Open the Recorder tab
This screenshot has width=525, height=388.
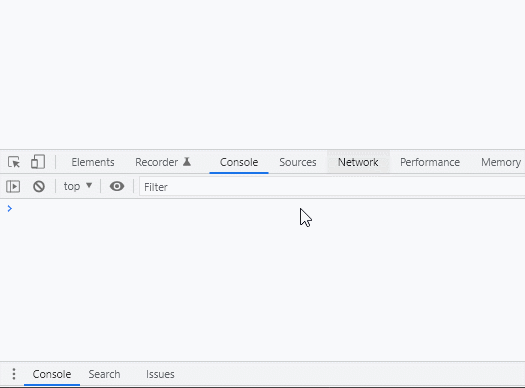point(163,162)
